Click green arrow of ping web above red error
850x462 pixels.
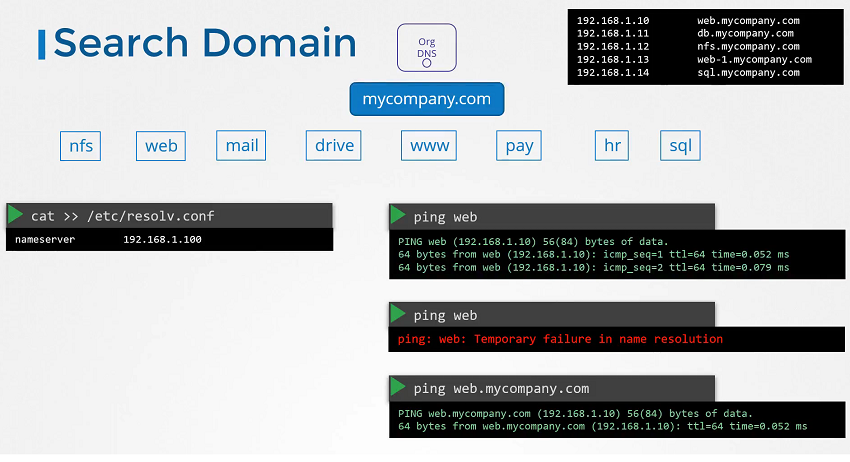pos(398,315)
